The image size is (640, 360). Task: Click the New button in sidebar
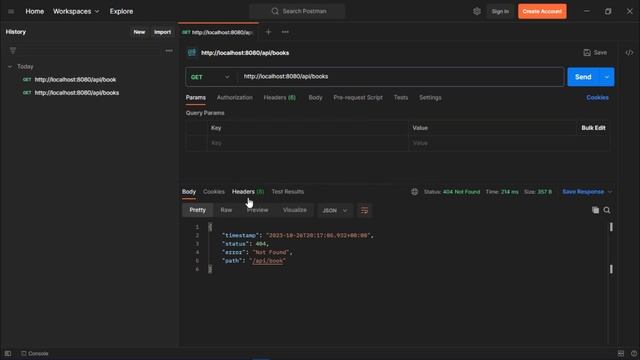(139, 32)
